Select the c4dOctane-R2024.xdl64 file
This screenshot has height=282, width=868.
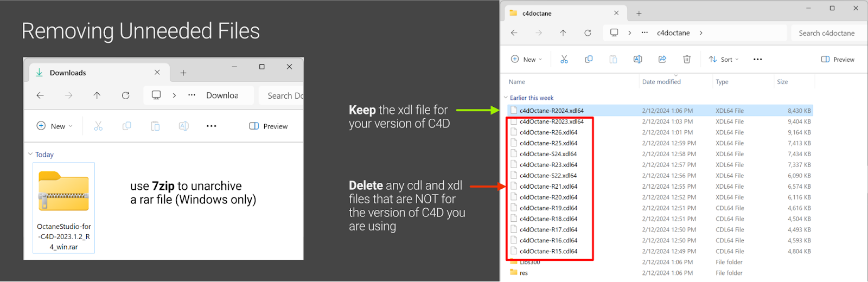tap(551, 111)
